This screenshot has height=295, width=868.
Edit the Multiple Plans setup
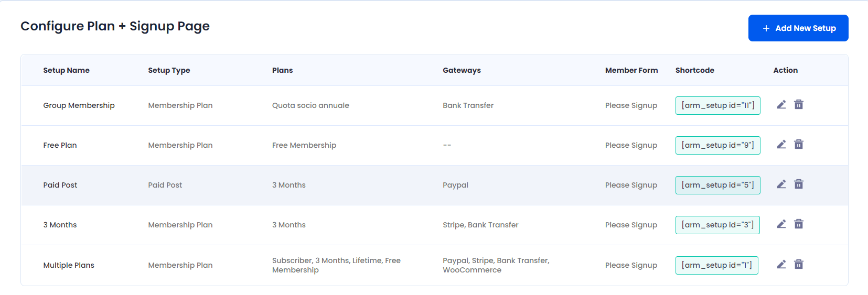tap(781, 265)
